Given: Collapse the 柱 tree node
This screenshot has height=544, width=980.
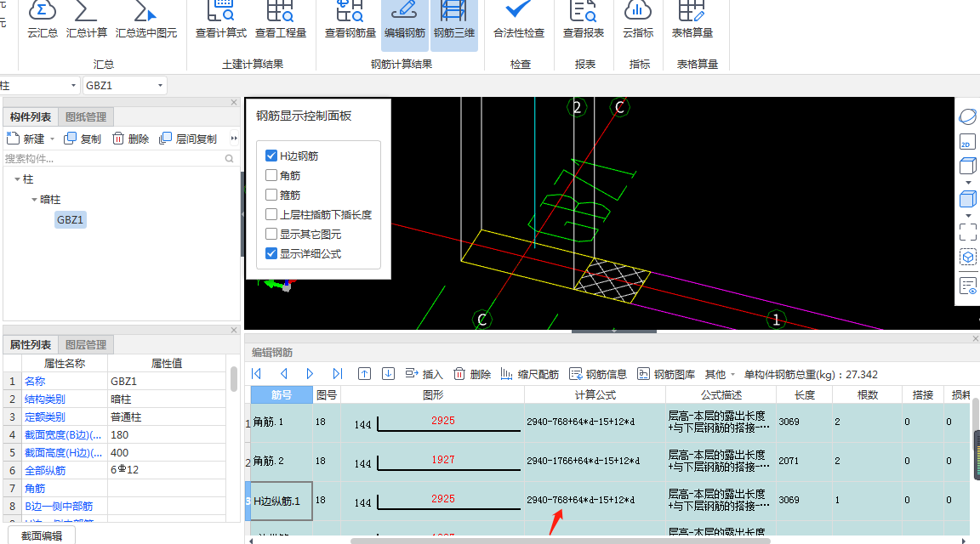Looking at the screenshot, I should (x=17, y=179).
